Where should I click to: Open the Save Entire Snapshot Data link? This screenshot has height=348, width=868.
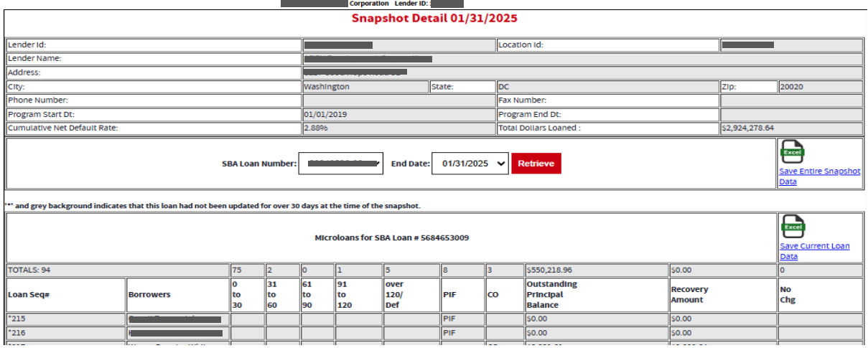coord(819,177)
